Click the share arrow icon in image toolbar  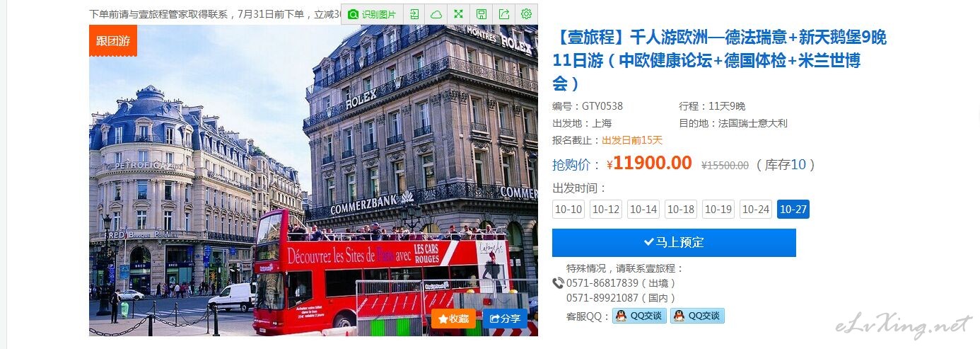click(503, 14)
